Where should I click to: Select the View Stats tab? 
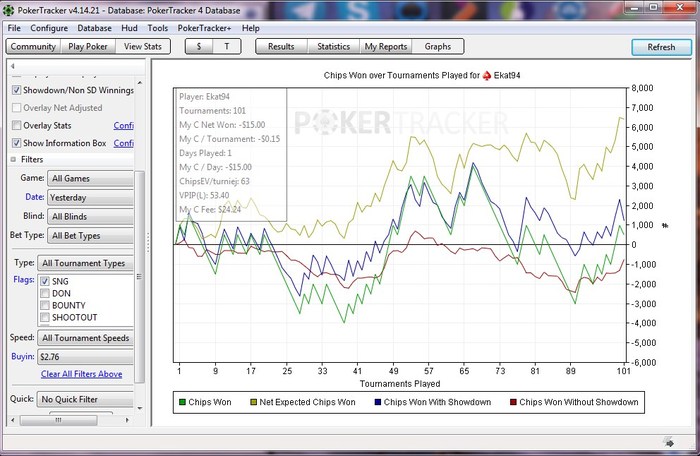pyautogui.click(x=143, y=46)
